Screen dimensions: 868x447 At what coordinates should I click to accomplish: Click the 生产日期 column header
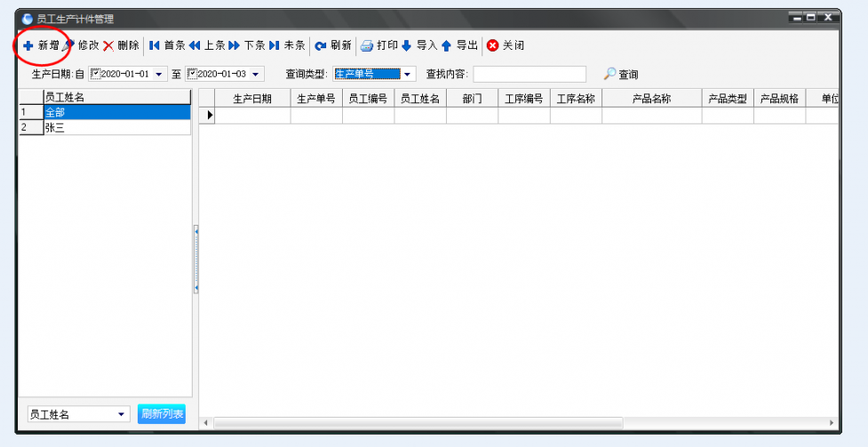pos(252,99)
